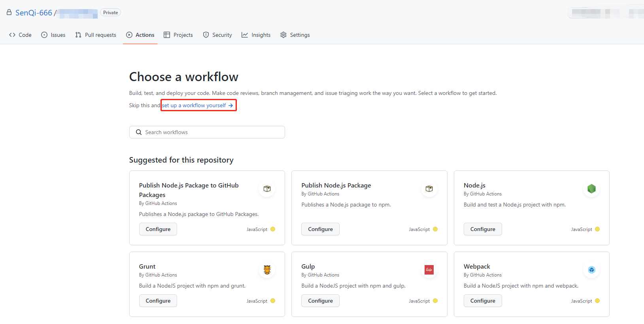Click package icon on GitHub Packages card
The height and width of the screenshot is (324, 644).
tap(267, 189)
